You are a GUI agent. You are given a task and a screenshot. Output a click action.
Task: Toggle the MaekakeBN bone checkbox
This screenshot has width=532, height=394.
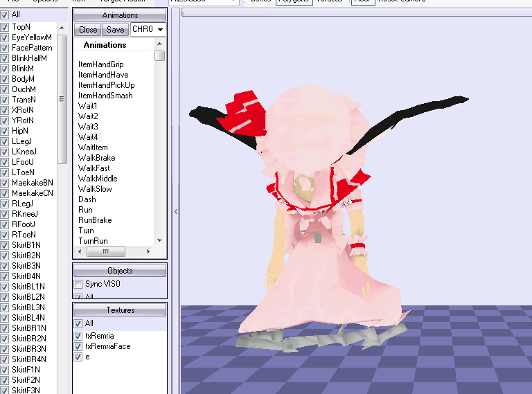click(4, 183)
